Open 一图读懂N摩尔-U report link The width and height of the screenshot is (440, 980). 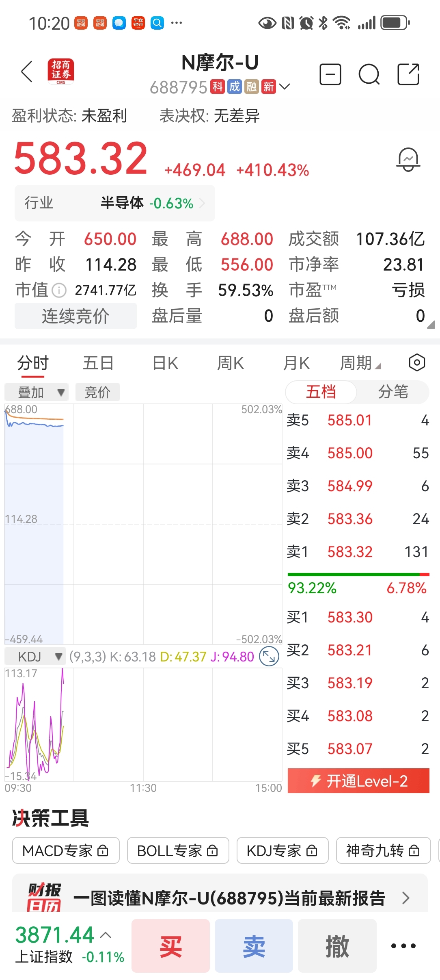tap(229, 898)
